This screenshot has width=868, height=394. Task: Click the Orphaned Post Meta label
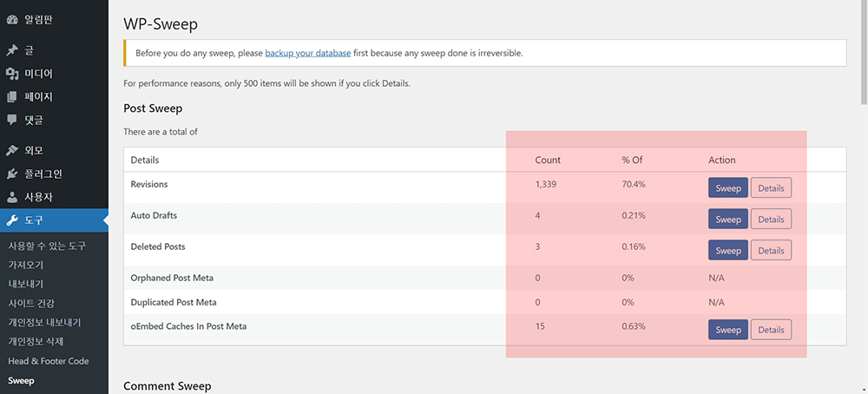coord(172,278)
